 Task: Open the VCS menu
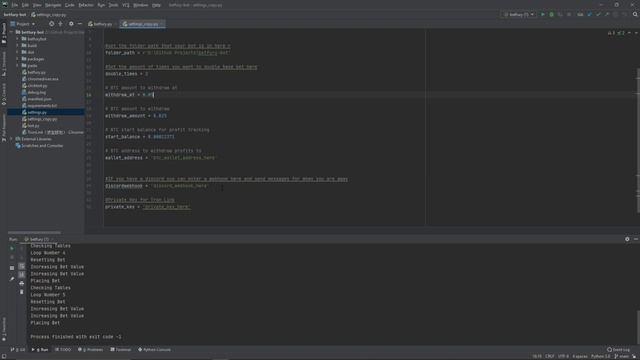click(126, 5)
